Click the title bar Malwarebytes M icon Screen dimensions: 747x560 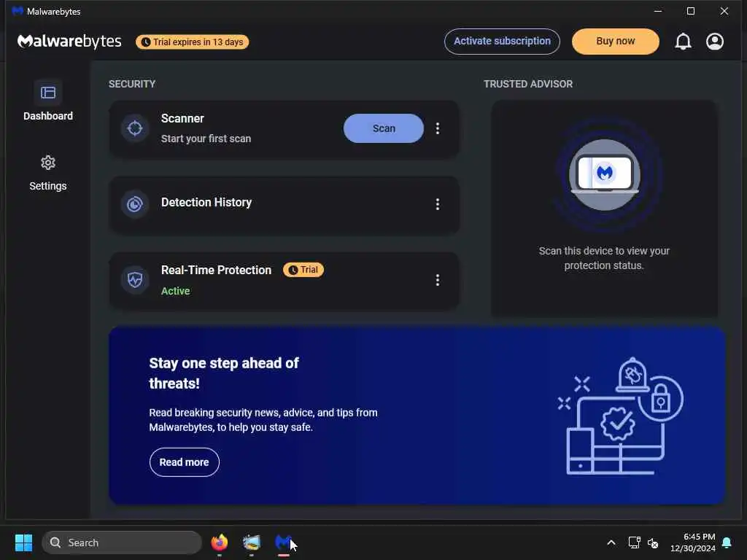click(x=18, y=11)
